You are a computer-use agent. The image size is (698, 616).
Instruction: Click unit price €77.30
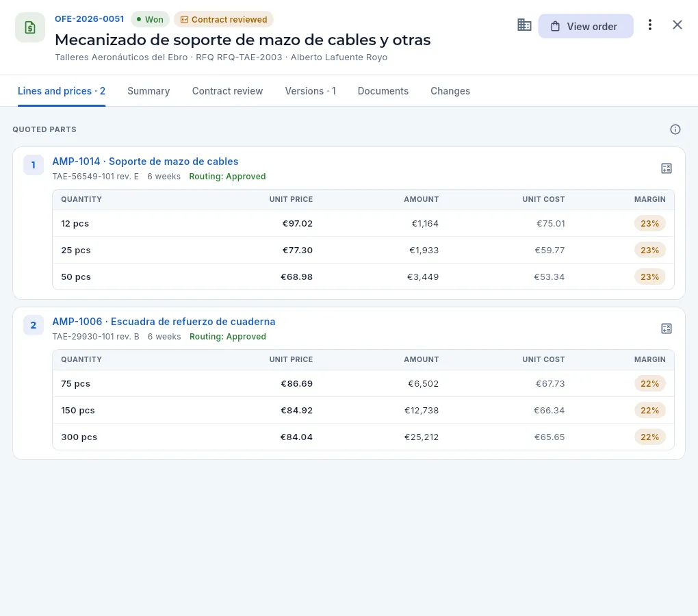298,250
